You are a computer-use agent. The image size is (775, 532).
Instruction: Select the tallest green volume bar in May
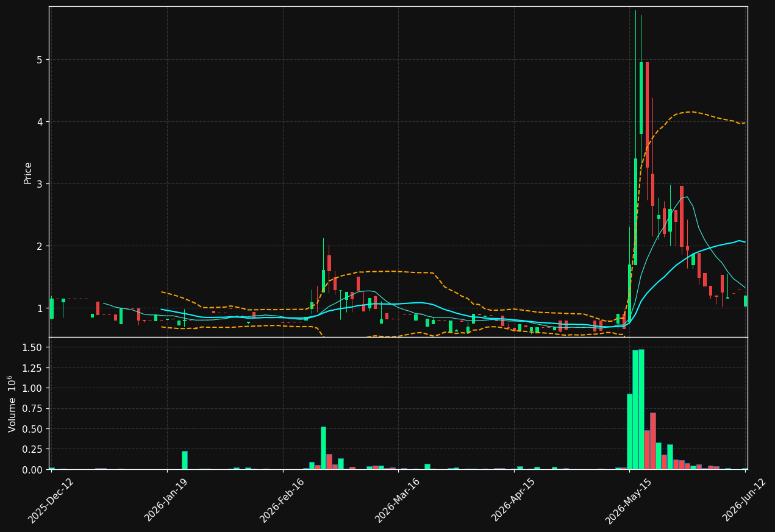pos(641,410)
